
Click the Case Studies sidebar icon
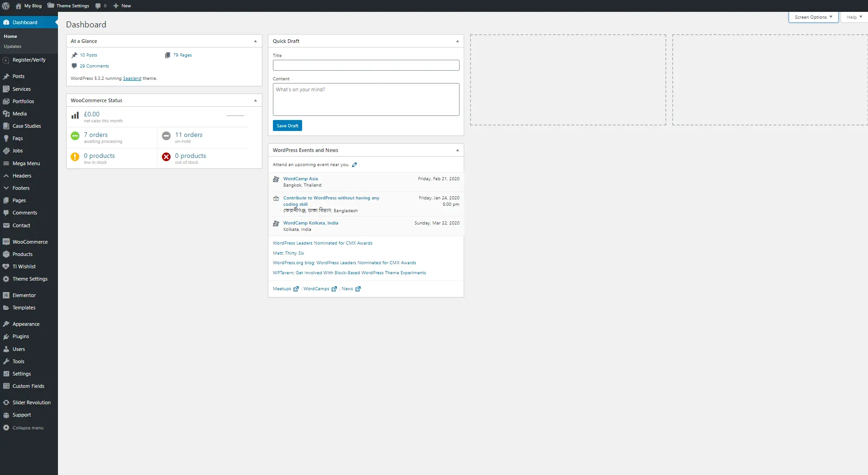coord(6,126)
